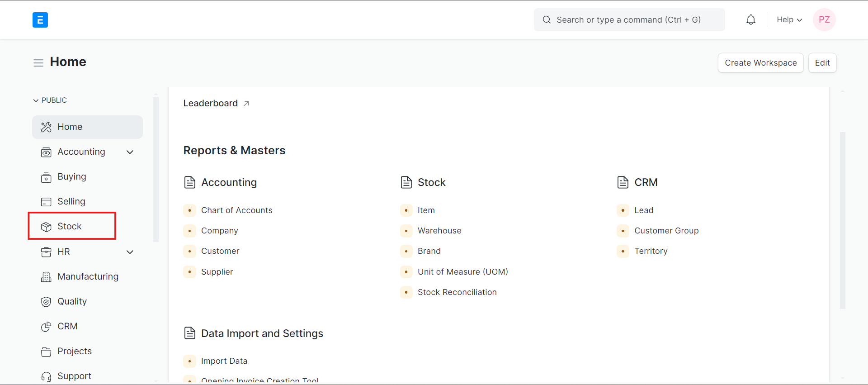
Task: Open the Item link under Stock
Action: pyautogui.click(x=426, y=210)
